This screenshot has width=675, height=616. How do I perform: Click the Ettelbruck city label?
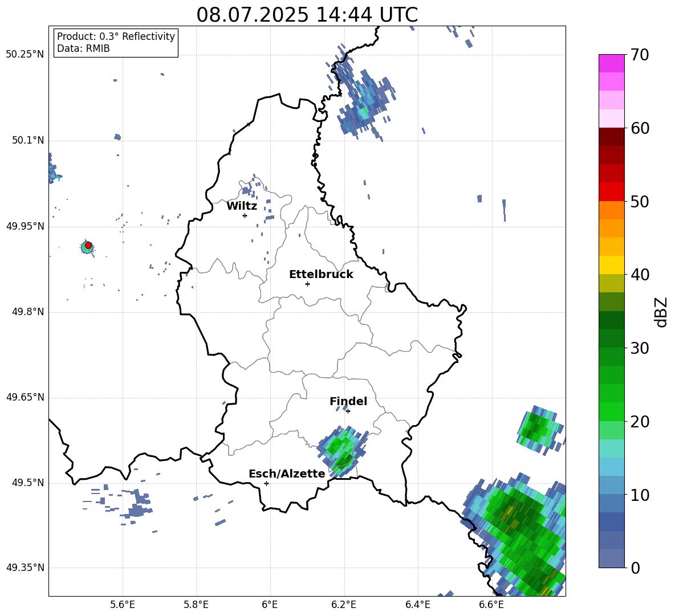321,275
